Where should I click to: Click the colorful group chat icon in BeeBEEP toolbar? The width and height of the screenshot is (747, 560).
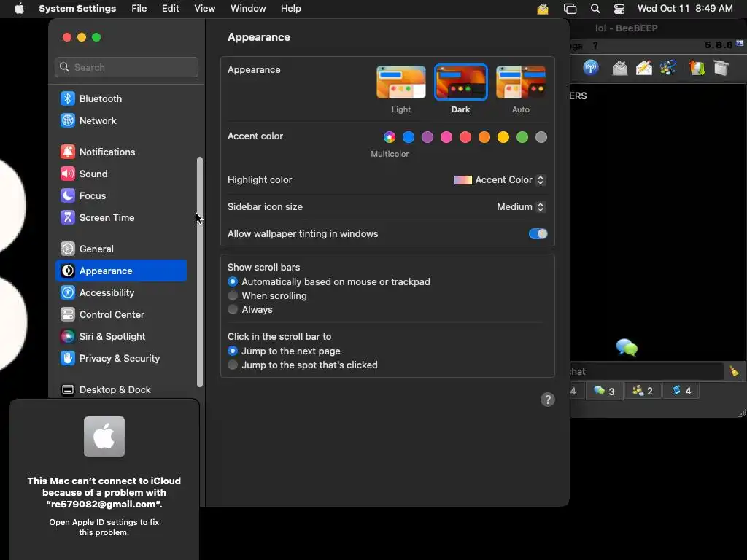point(668,68)
